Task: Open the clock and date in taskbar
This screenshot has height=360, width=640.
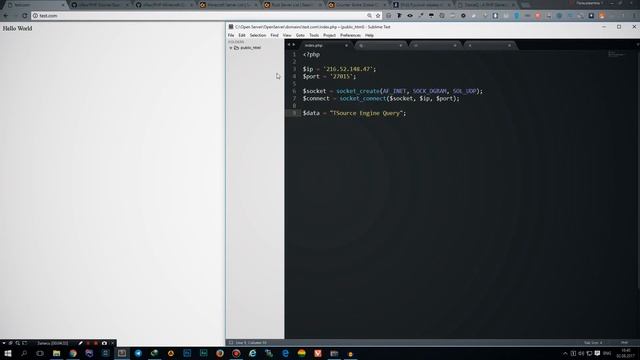Action: click(625, 353)
